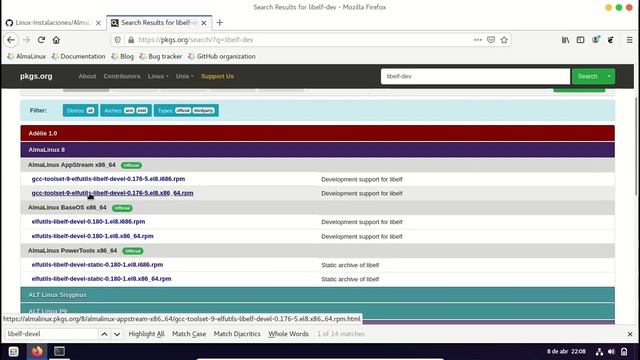View site security padlock info
The width and height of the screenshot is (640, 360).
131,40
